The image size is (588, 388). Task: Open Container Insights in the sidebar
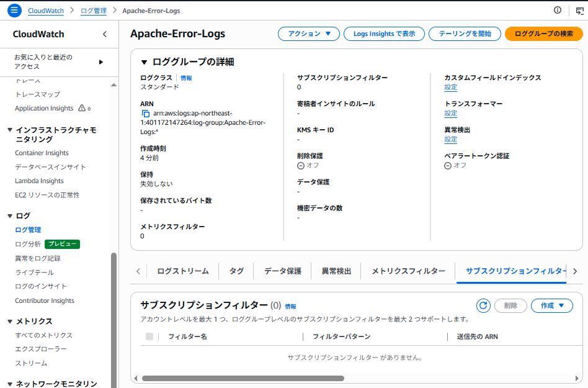[42, 153]
